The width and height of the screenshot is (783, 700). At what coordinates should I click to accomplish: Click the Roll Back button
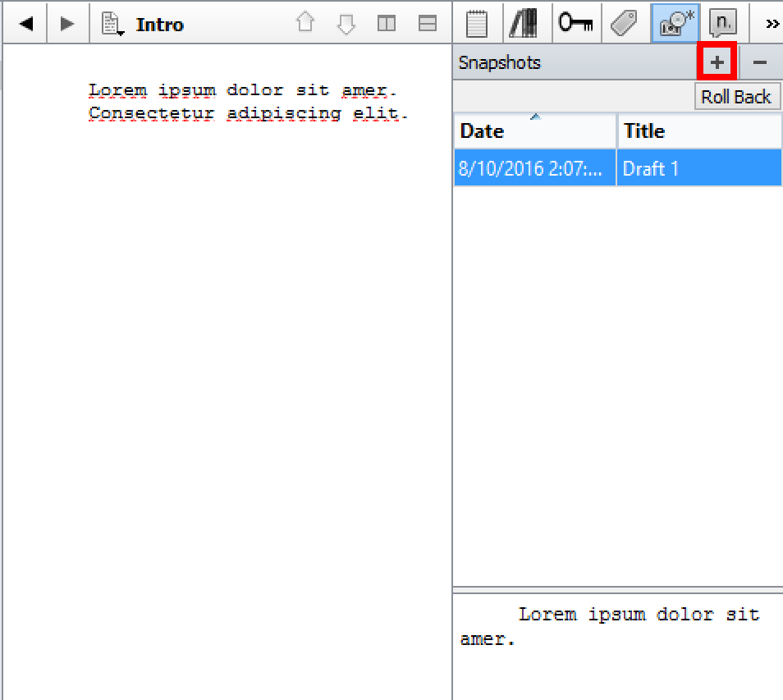[x=735, y=97]
